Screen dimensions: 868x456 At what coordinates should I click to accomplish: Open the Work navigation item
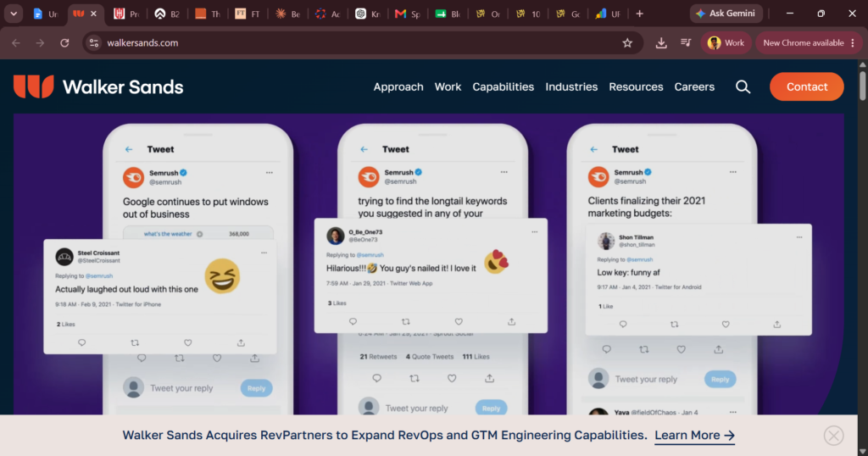coord(448,87)
